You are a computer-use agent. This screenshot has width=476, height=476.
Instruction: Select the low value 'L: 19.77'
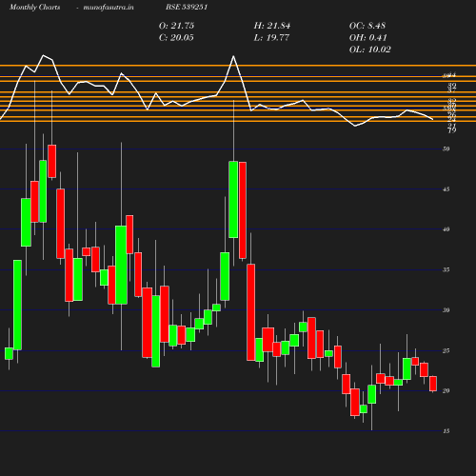[x=271, y=38]
